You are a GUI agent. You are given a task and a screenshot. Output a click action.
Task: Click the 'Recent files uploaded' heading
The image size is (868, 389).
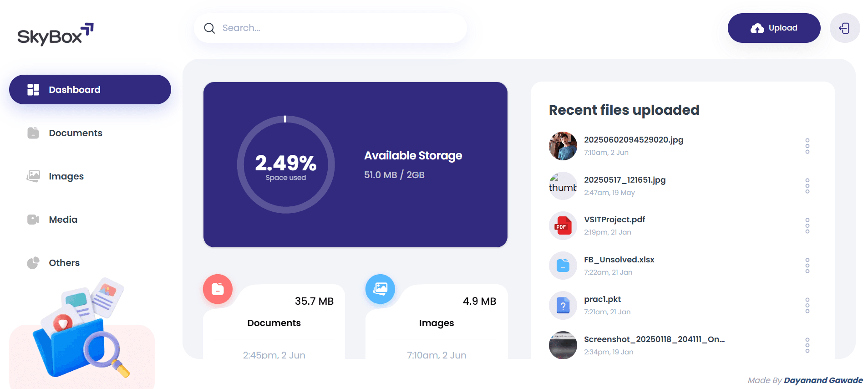pyautogui.click(x=624, y=110)
